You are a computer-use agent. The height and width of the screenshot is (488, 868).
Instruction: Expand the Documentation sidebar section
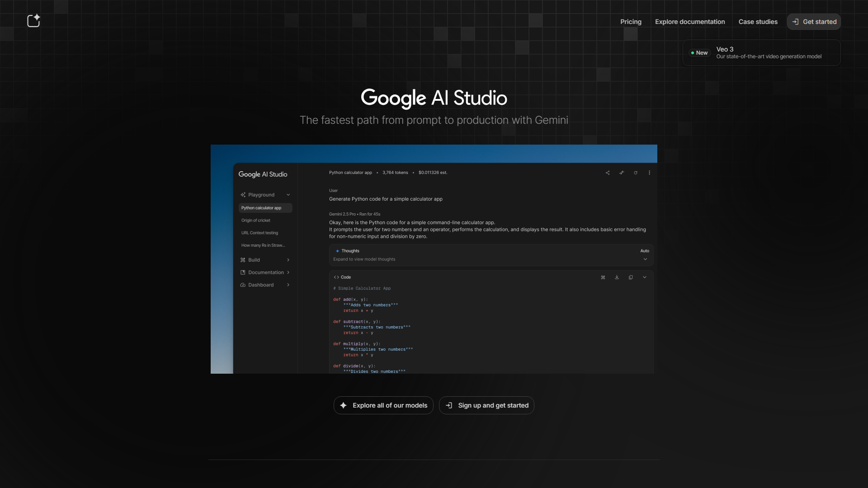coord(288,272)
